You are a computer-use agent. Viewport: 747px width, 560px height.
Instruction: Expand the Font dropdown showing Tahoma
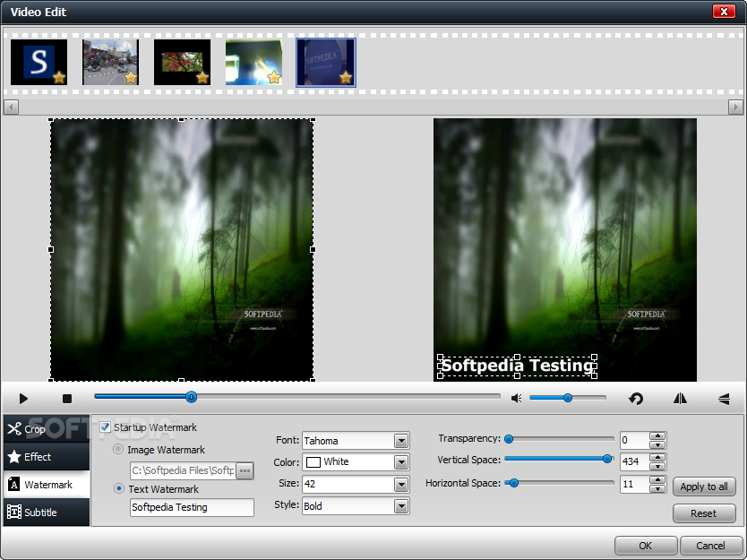point(401,441)
